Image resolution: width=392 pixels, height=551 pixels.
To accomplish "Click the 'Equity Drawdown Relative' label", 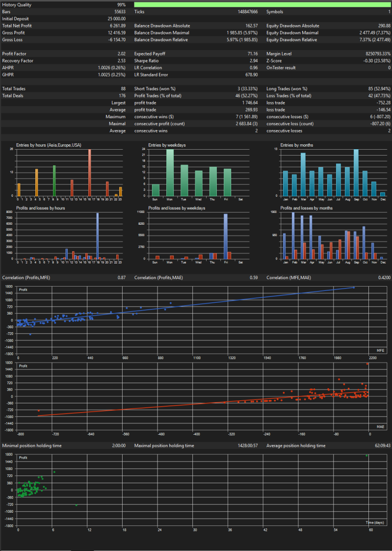I will click(291, 40).
